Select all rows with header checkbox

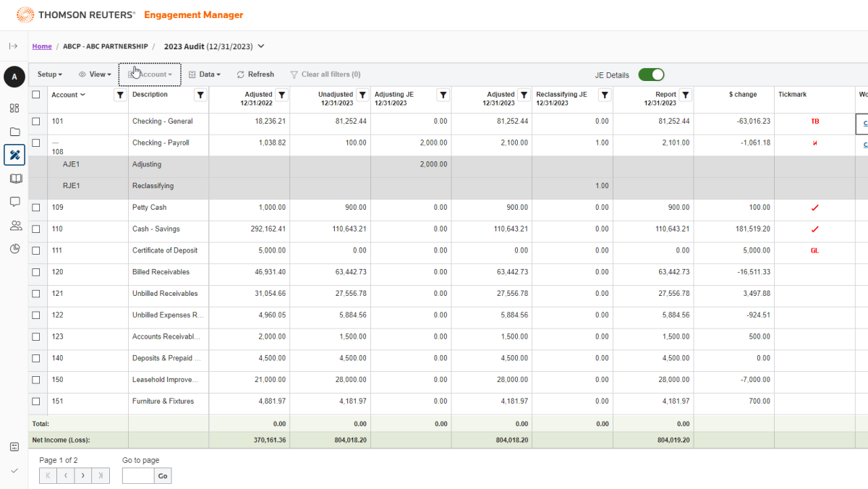[x=36, y=95]
